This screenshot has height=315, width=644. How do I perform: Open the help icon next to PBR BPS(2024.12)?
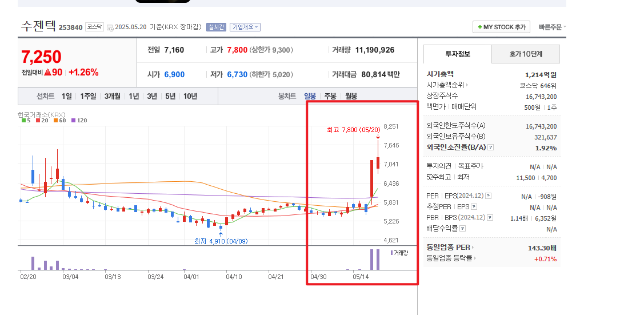pyautogui.click(x=490, y=218)
